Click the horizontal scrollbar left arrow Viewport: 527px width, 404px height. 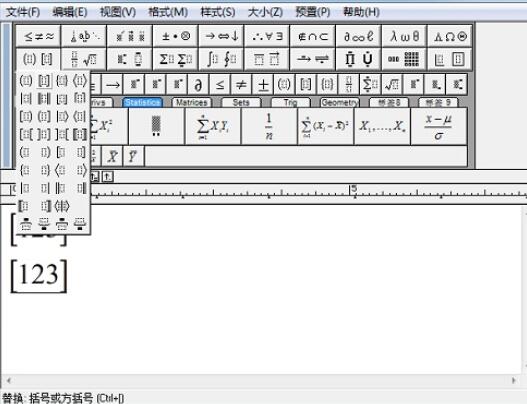pyautogui.click(x=9, y=380)
